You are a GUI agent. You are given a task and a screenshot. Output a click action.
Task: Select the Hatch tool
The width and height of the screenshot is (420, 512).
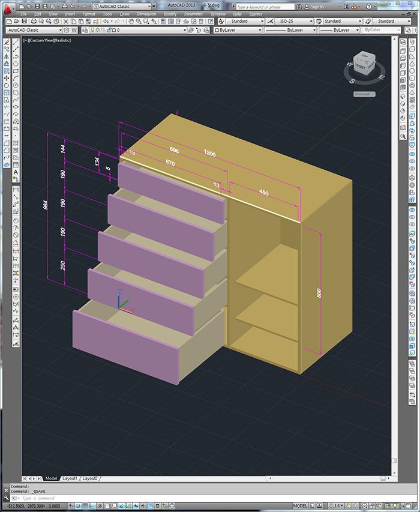[16, 143]
